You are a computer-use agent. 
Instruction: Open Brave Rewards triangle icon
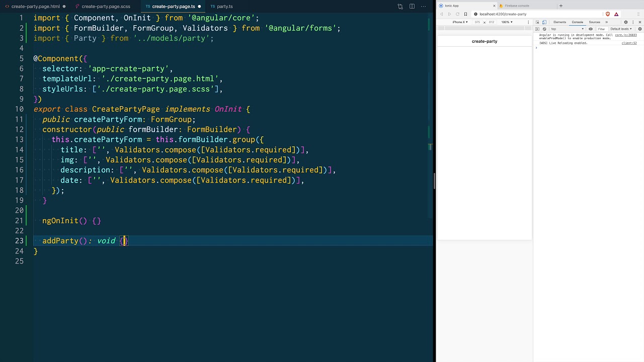616,14
